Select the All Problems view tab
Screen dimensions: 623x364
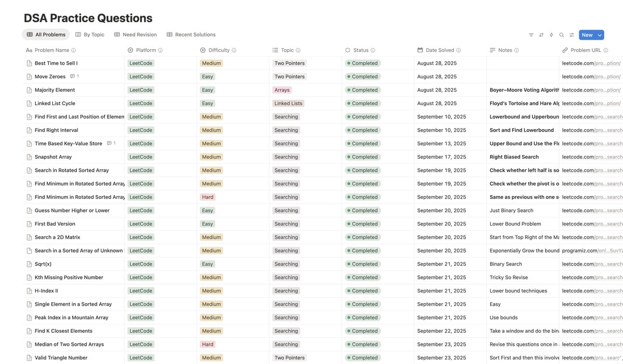46,35
